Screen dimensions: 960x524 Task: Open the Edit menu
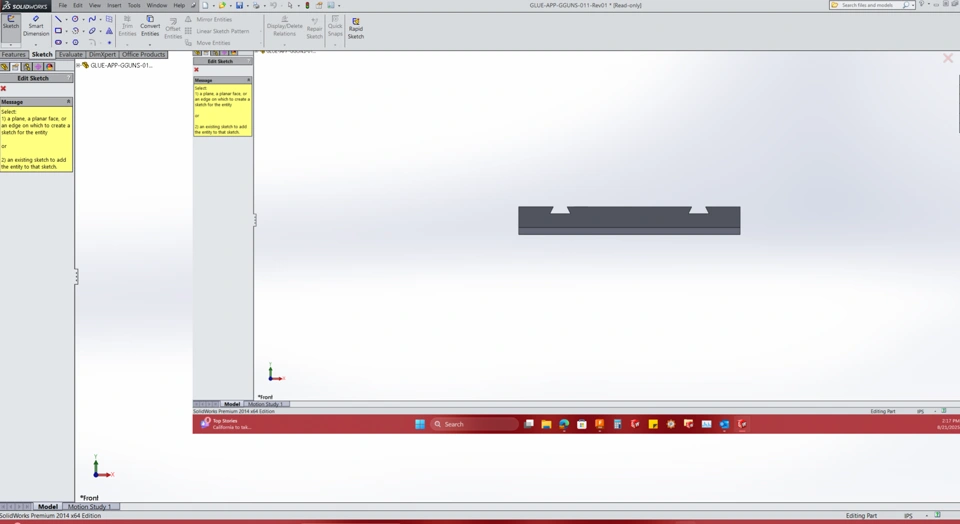(78, 5)
